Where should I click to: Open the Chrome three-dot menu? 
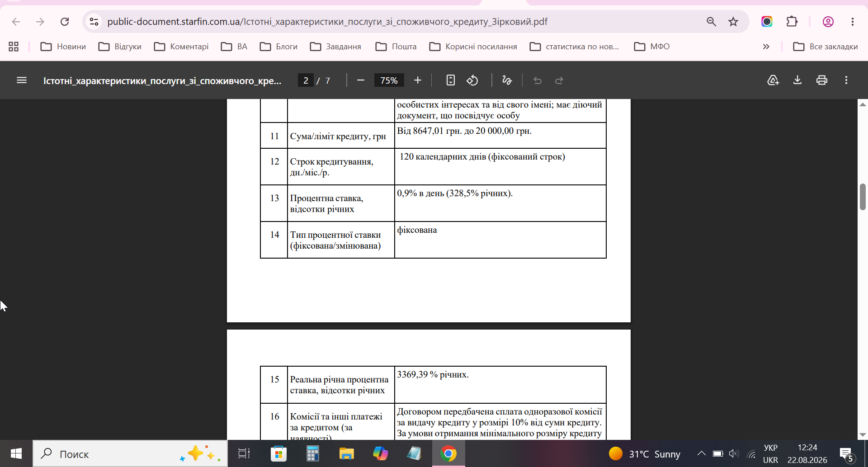[x=853, y=22]
